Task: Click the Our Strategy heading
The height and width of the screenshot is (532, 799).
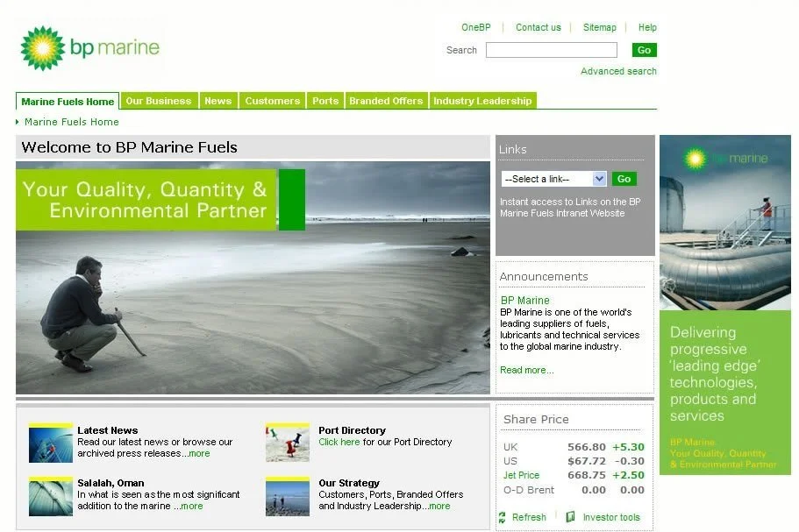Action: pyautogui.click(x=349, y=483)
